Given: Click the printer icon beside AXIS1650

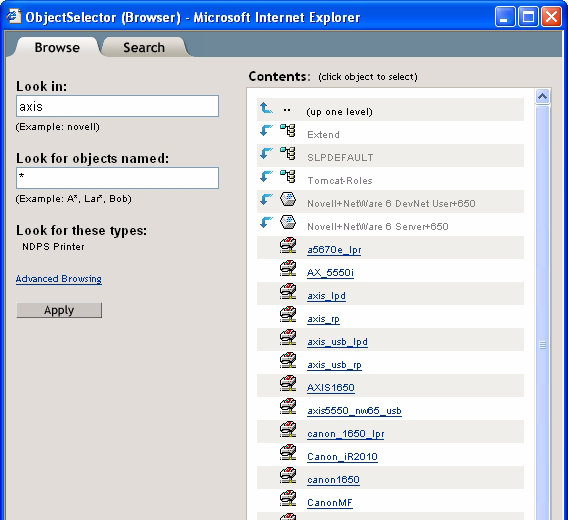Looking at the screenshot, I should 288,383.
